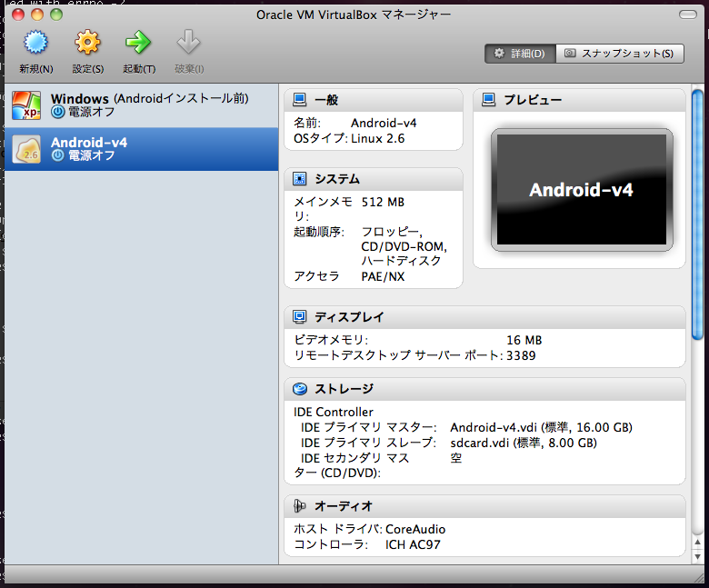Click the ディスプレイ screen icon
Screen dimensions: 709x588
(299, 317)
